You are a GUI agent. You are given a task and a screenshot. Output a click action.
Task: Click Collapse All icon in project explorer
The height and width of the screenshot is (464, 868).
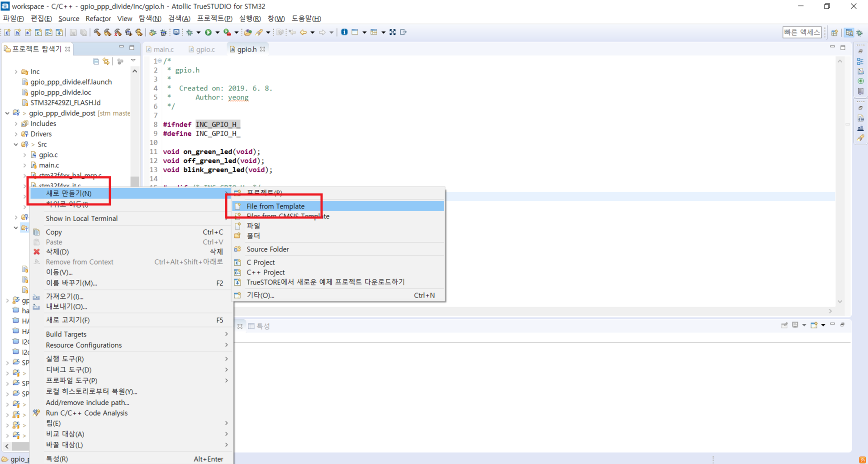pos(96,61)
